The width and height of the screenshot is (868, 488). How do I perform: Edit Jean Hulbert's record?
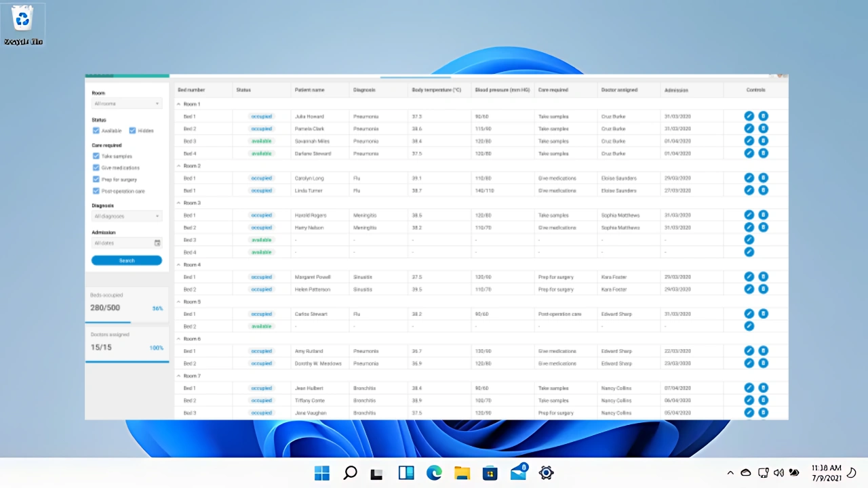pyautogui.click(x=749, y=388)
